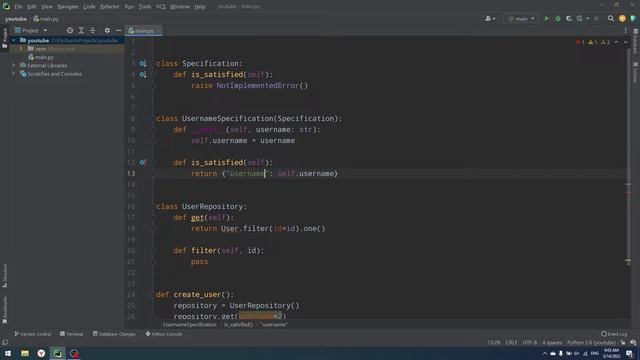
Task: Expand the venv folder in project tree
Action: (21, 49)
